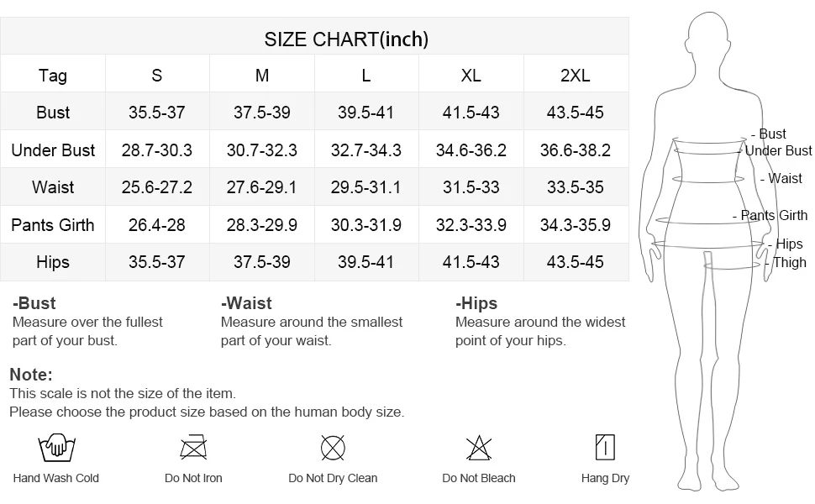The height and width of the screenshot is (504, 815).
Task: Click the SIZE CHART(inch) title
Action: pyautogui.click(x=346, y=39)
